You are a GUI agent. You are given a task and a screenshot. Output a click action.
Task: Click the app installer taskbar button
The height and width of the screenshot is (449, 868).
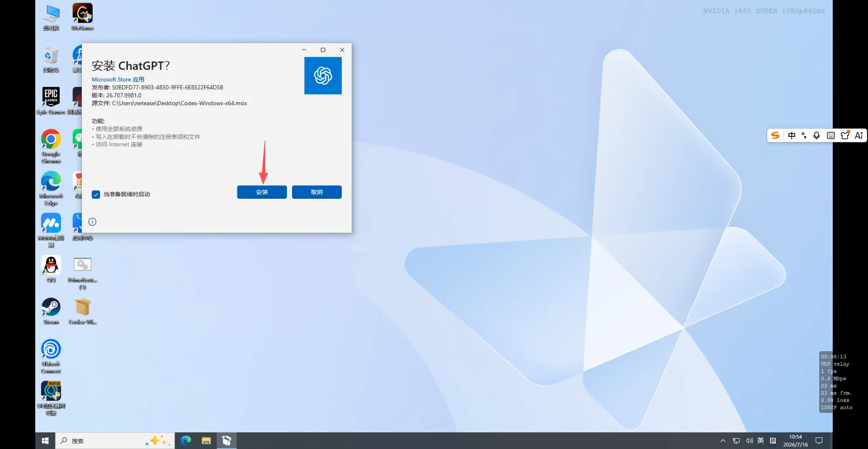click(x=227, y=441)
